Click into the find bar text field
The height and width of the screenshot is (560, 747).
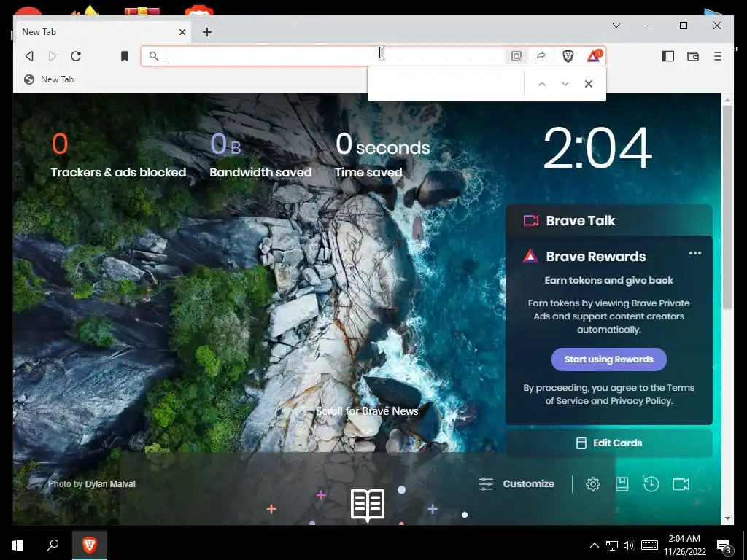[446, 84]
